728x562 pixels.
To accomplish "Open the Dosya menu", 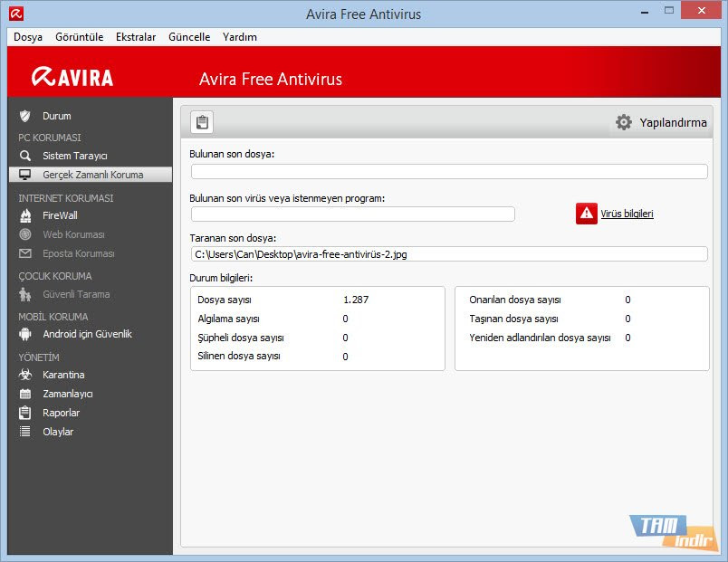I will pos(28,37).
